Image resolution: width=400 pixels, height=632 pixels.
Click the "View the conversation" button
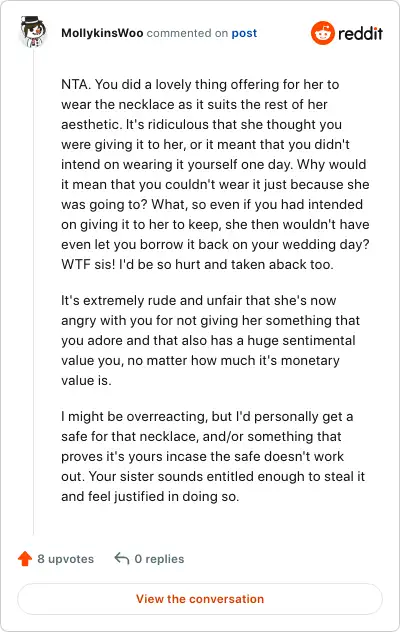point(200,599)
